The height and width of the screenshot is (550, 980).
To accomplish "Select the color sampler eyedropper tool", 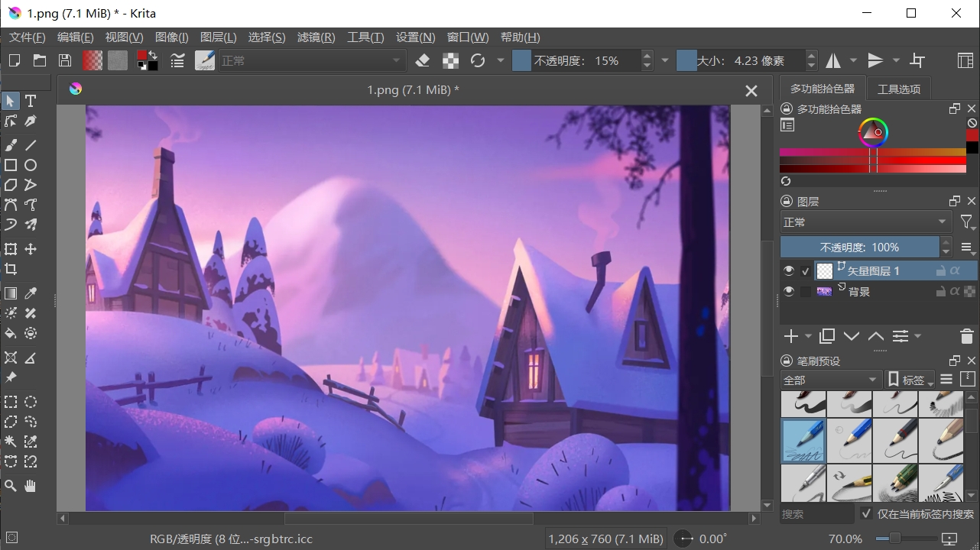I will click(x=31, y=293).
